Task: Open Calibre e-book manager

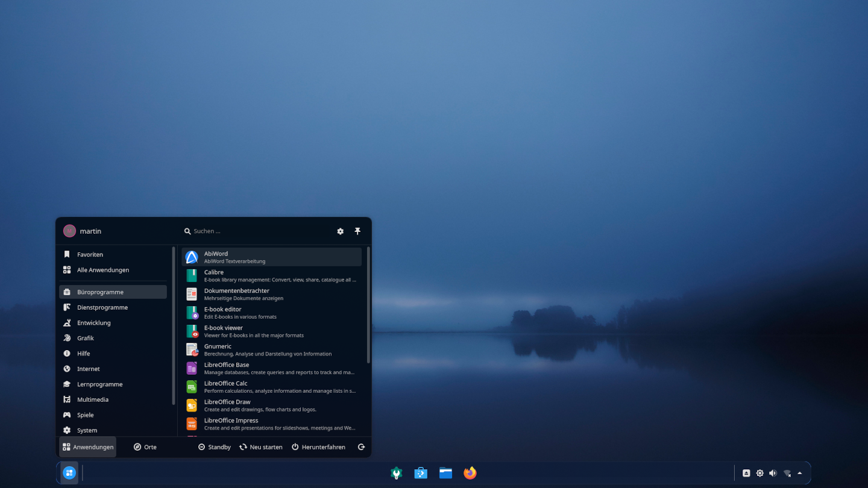Action: pyautogui.click(x=271, y=276)
